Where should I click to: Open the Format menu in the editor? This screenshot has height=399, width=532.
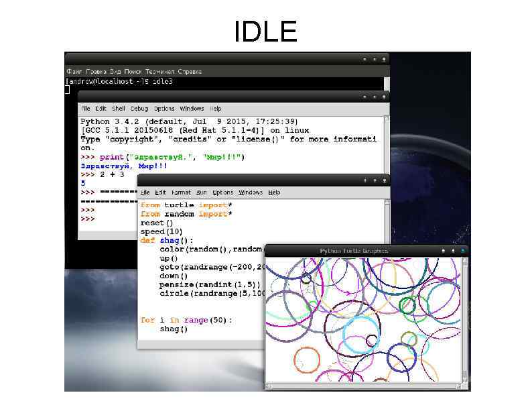[181, 192]
